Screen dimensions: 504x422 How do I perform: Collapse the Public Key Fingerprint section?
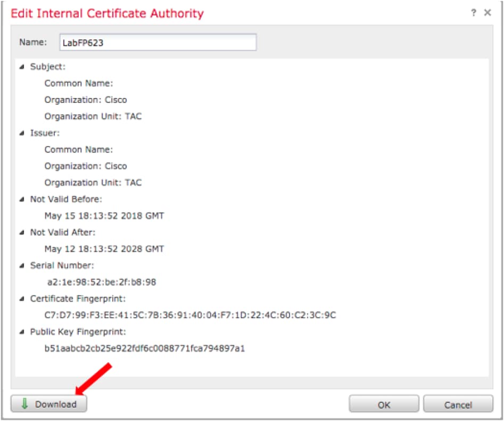[22, 332]
